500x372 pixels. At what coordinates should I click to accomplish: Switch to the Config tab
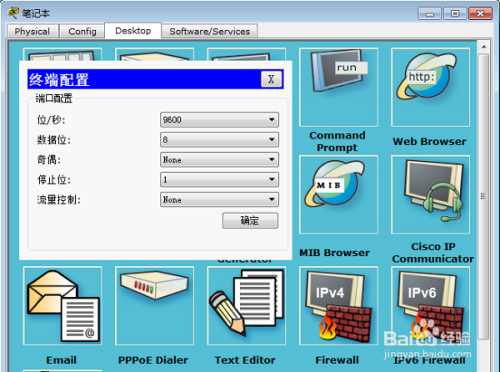(x=82, y=31)
